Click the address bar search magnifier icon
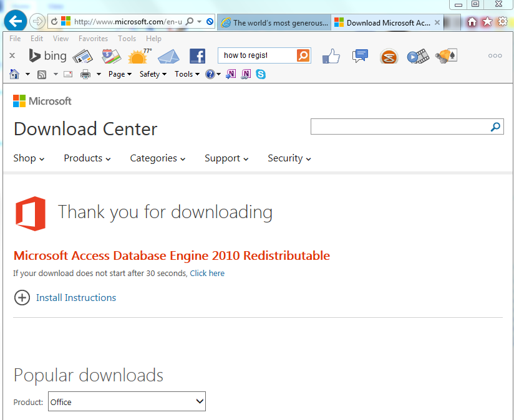Screen dimensions: 514x420 (190, 22)
